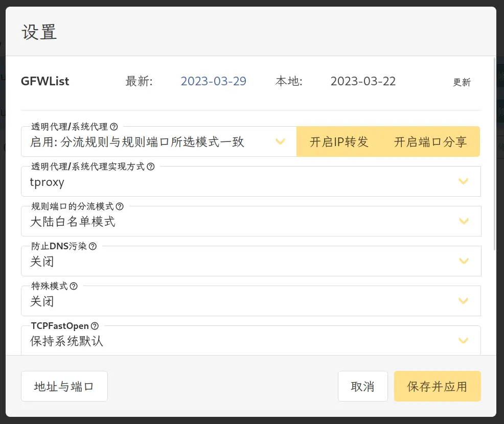Toggle the 开启端口分享 button

[430, 142]
